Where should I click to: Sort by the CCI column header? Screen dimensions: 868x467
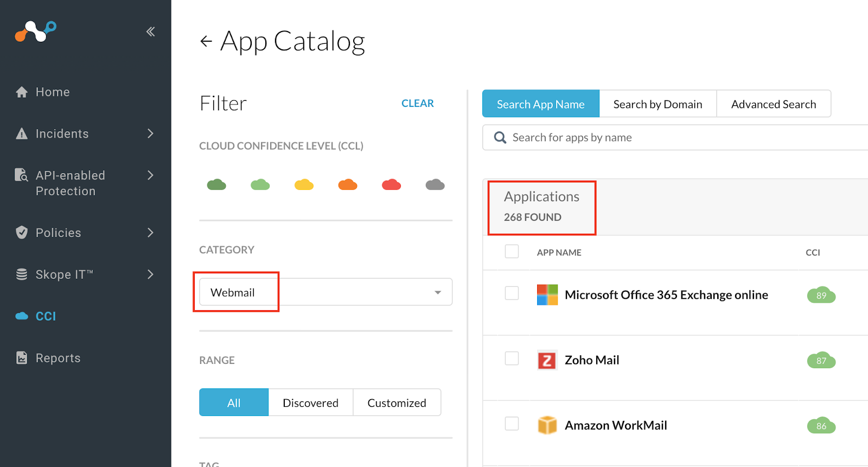[x=813, y=252]
